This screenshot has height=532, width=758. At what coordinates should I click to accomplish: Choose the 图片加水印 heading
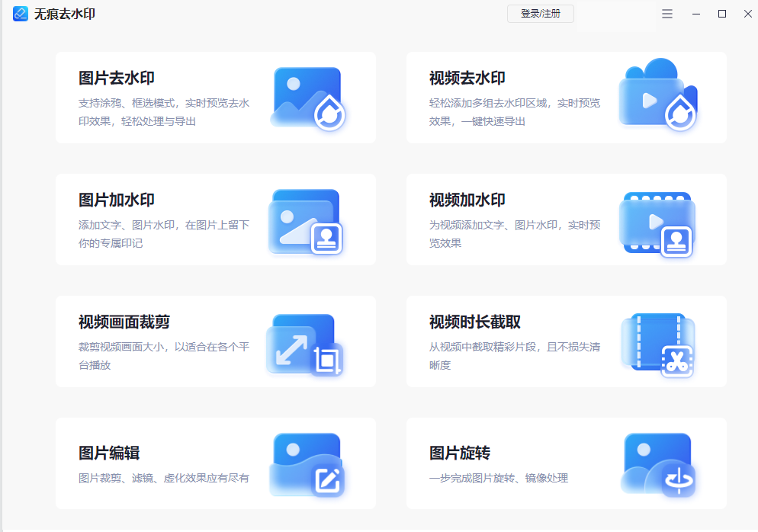click(x=117, y=200)
